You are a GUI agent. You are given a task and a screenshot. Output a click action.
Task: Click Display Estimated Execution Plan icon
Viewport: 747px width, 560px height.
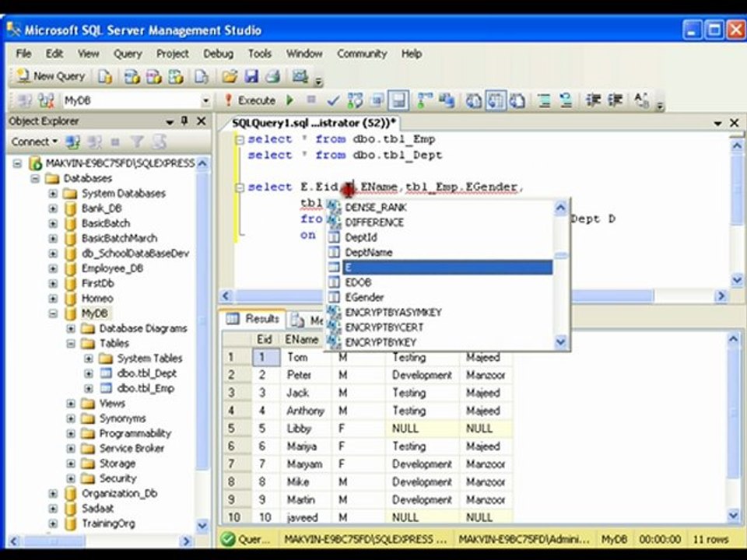355,100
